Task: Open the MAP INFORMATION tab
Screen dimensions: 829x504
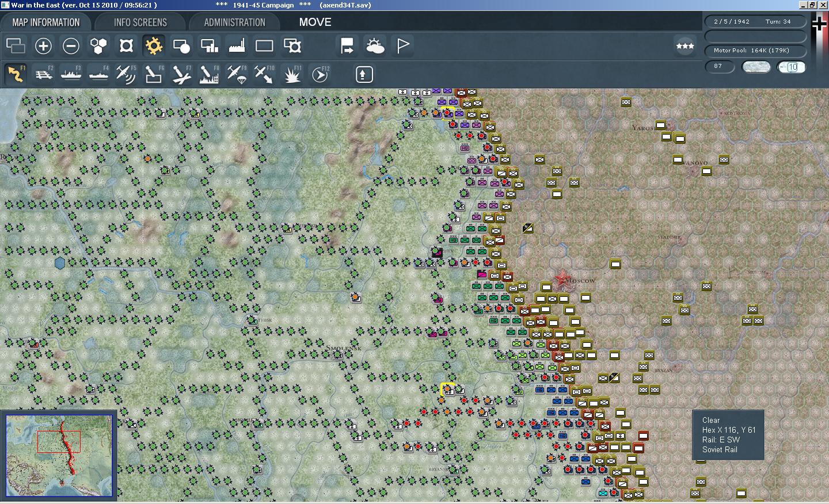Action: (x=46, y=22)
